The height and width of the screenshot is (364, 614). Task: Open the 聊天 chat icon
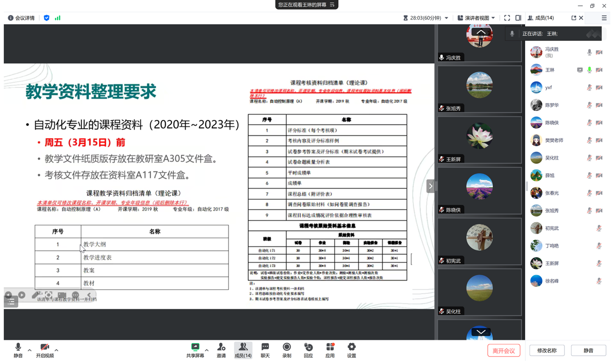pos(265,349)
